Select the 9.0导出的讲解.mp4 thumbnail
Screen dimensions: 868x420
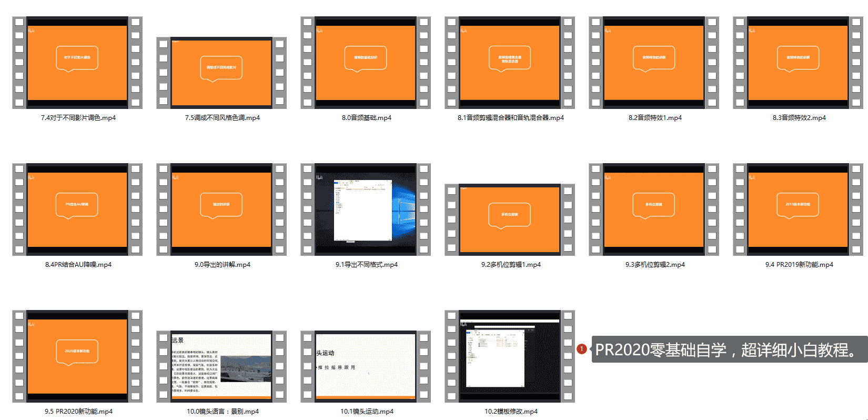tap(221, 209)
